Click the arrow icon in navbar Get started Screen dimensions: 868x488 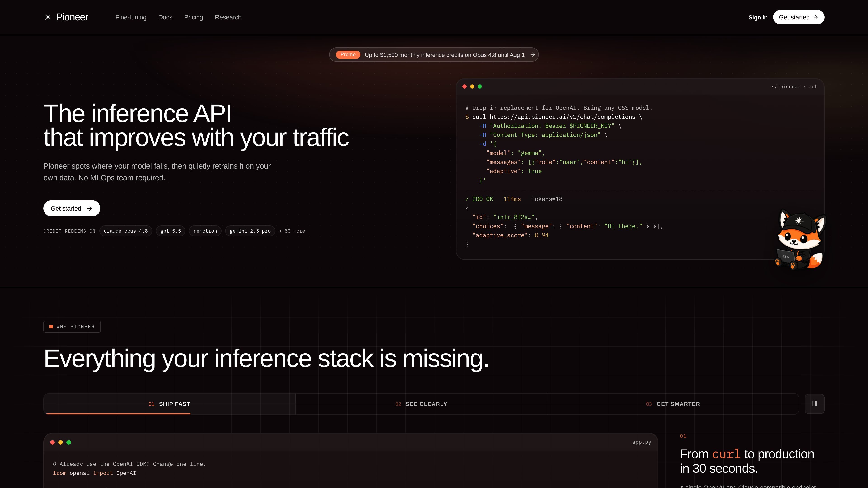(815, 17)
